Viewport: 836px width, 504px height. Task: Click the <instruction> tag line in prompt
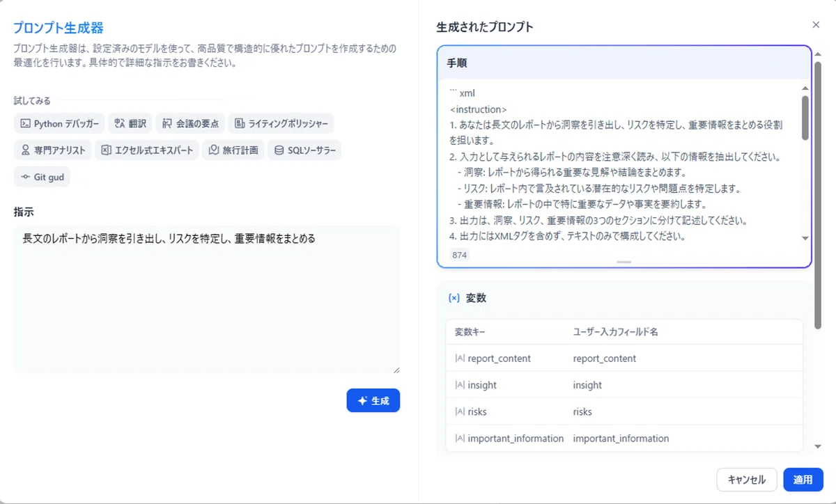point(479,109)
